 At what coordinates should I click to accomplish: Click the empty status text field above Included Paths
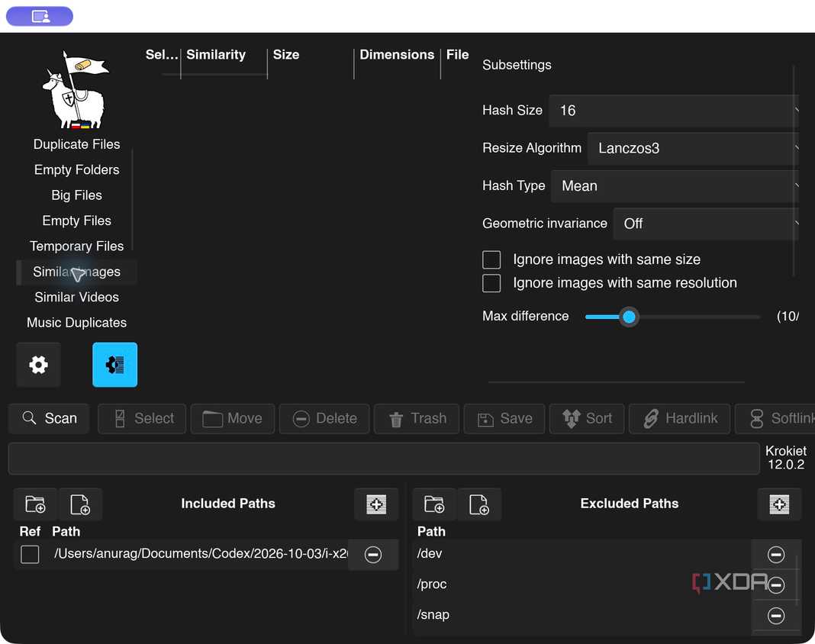pyautogui.click(x=384, y=459)
